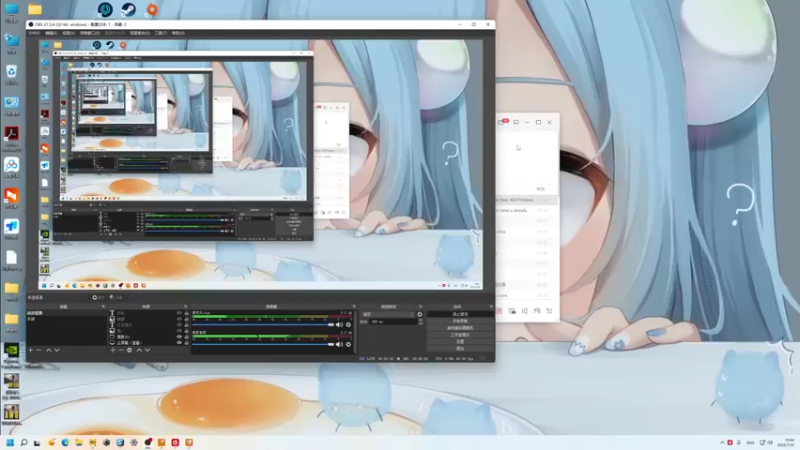Open OBS Edit menu
The image size is (800, 450).
coord(51,33)
